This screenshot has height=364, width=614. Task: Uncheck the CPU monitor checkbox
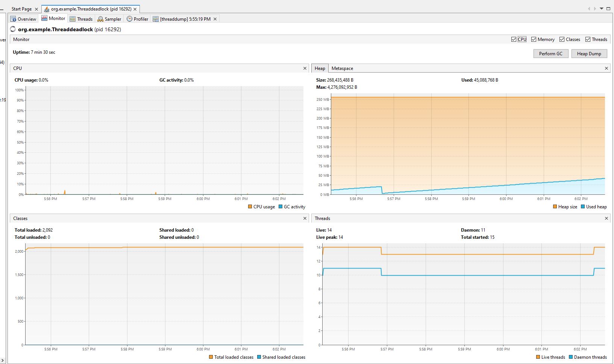[513, 39]
